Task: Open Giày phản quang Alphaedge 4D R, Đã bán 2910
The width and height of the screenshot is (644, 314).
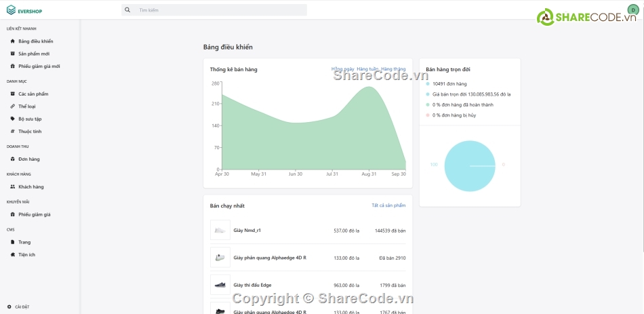Action: pyautogui.click(x=270, y=258)
